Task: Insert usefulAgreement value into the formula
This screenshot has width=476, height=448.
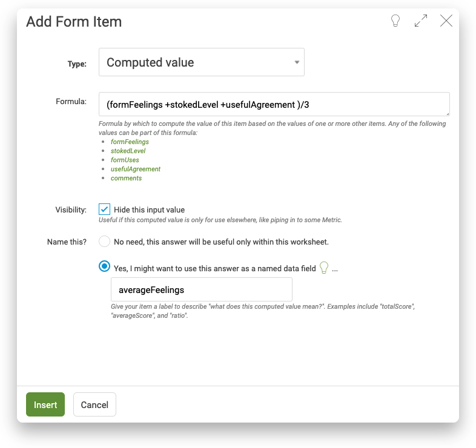Action: [136, 169]
